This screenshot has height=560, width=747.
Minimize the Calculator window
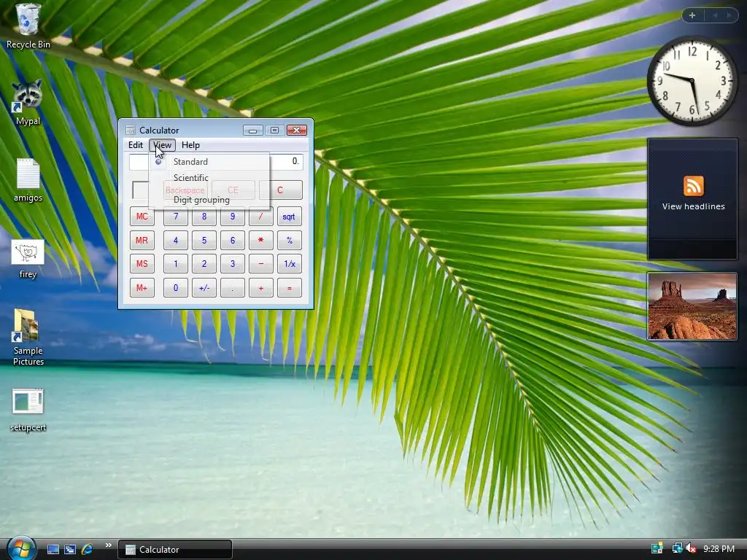252,130
